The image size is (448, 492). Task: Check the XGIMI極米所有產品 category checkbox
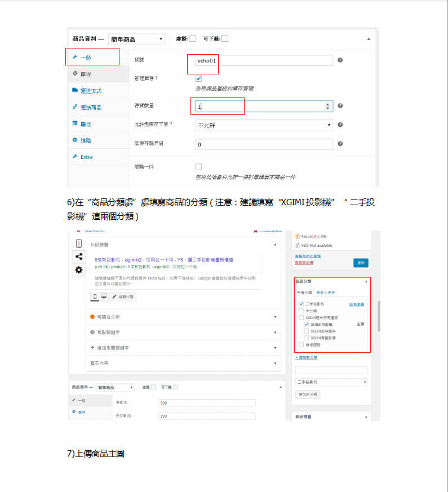pyautogui.click(x=301, y=317)
